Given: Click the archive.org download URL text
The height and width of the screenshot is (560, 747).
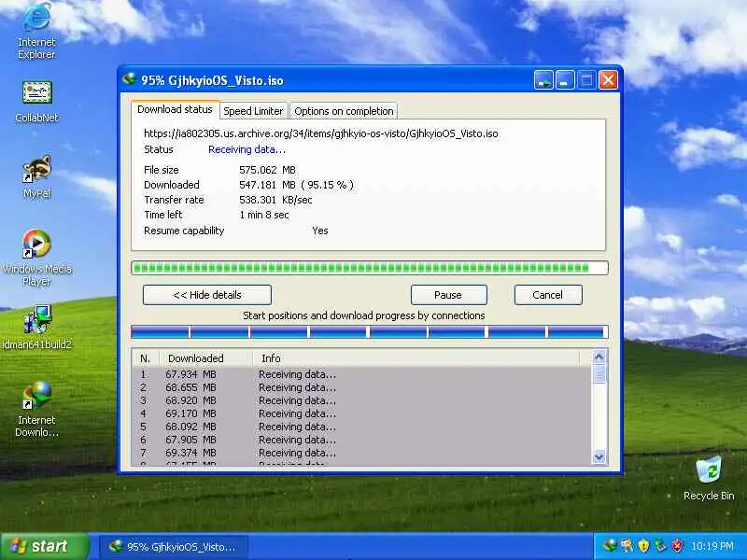Looking at the screenshot, I should pyautogui.click(x=320, y=133).
